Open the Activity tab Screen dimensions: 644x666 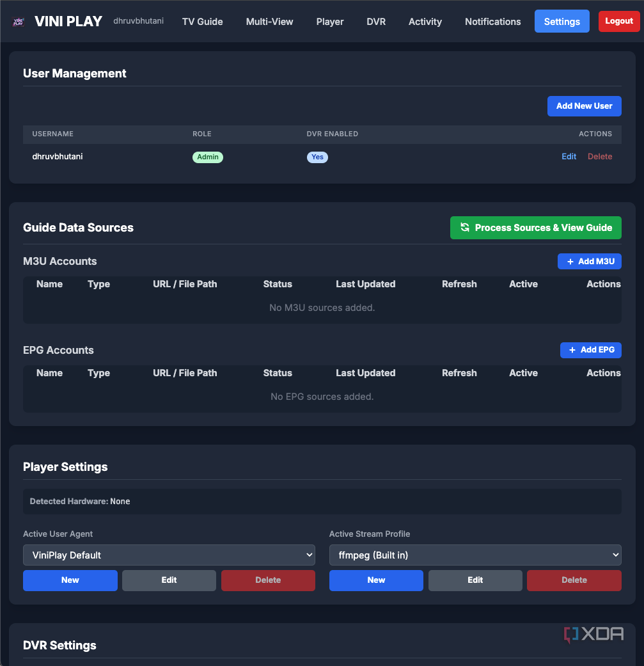[425, 22]
